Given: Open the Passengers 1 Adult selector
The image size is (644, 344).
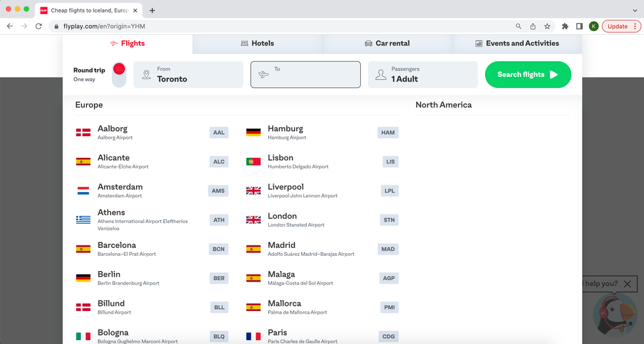Looking at the screenshot, I should point(423,74).
